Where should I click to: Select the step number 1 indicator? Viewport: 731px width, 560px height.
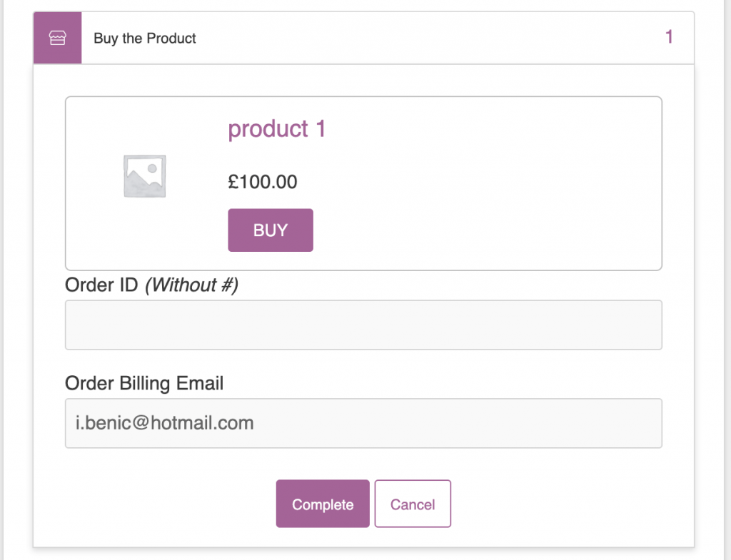[x=669, y=37]
